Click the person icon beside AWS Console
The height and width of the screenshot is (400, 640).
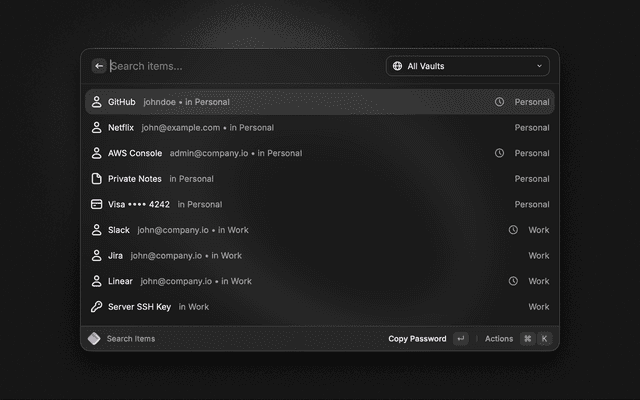(97, 153)
